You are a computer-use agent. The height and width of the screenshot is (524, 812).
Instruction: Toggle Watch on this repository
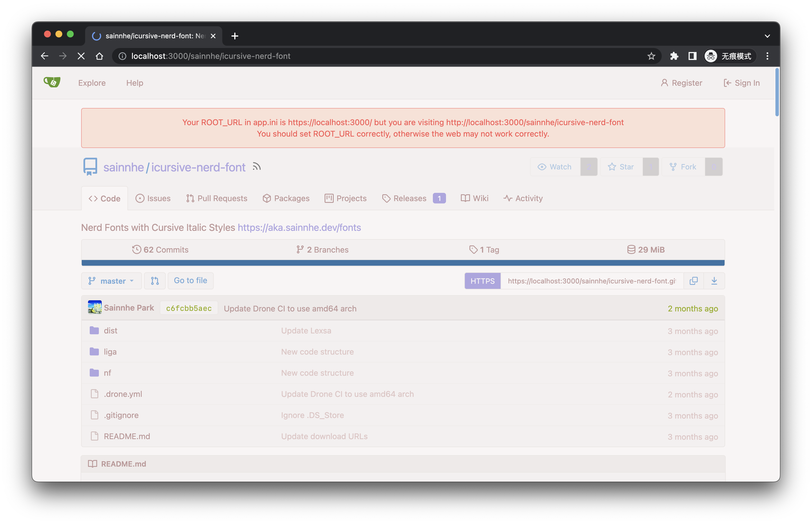(555, 167)
